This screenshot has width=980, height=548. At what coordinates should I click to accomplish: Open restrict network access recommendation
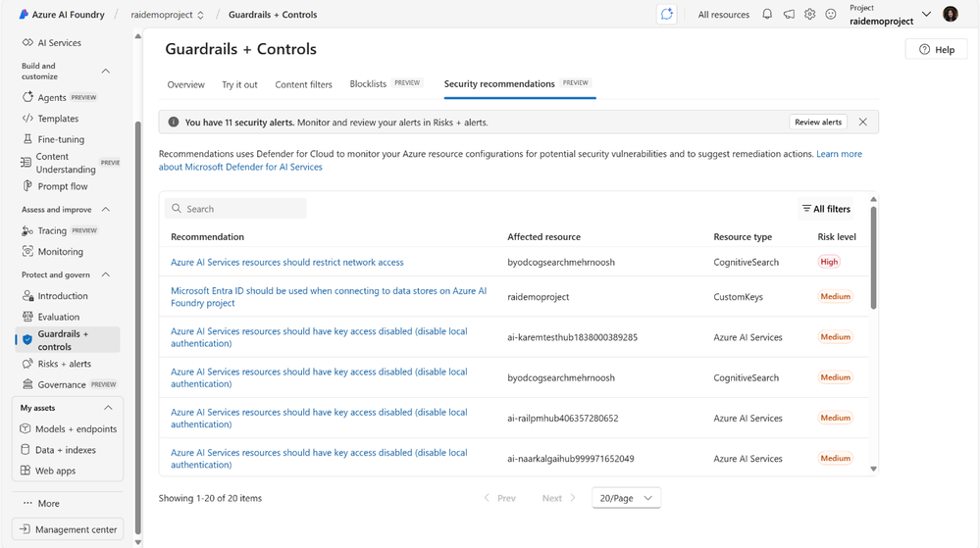pos(286,262)
